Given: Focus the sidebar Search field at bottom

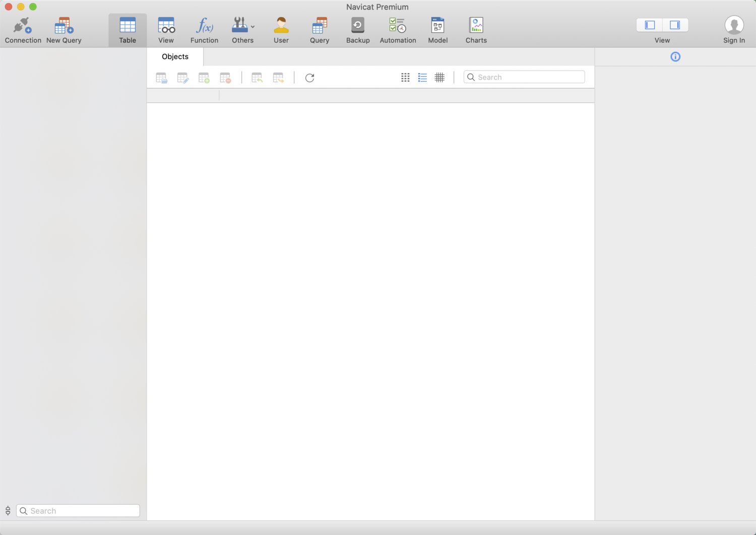Looking at the screenshot, I should 78,511.
